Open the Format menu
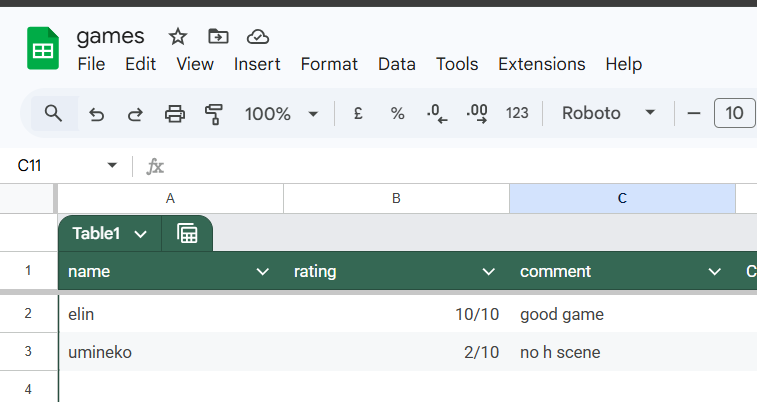 click(329, 64)
